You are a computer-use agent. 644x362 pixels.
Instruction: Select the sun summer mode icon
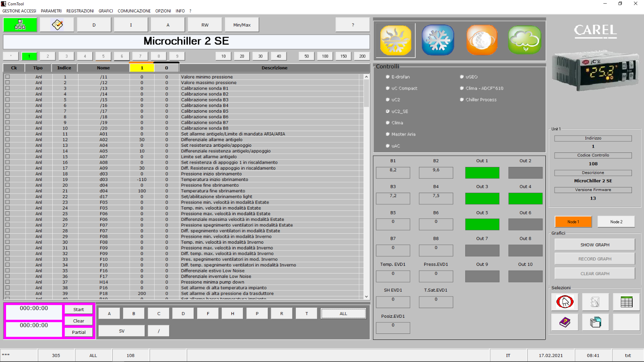pyautogui.click(x=396, y=40)
